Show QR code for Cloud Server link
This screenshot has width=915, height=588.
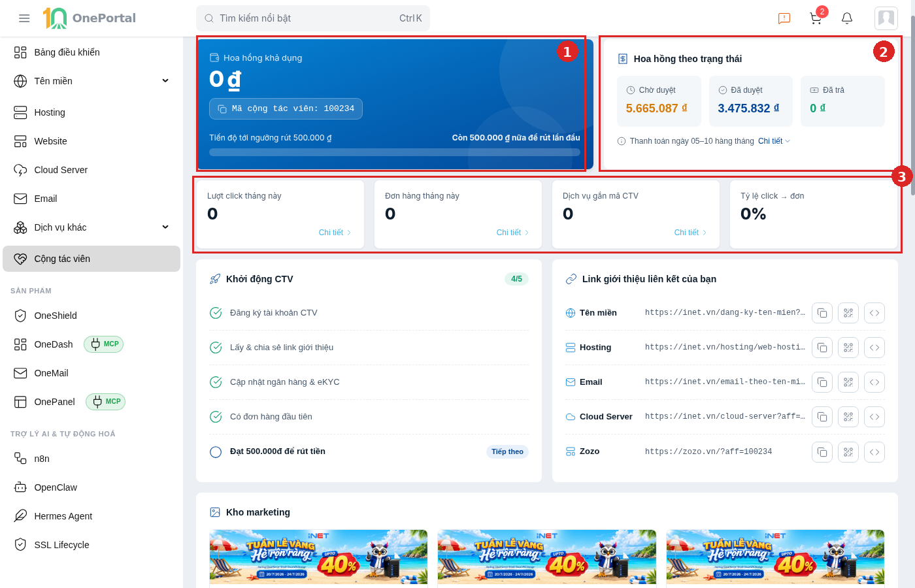point(848,417)
